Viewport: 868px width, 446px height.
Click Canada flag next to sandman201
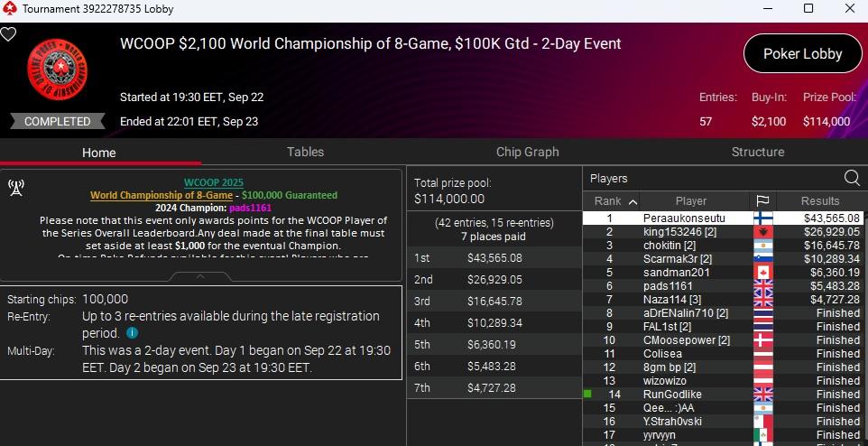(x=762, y=273)
